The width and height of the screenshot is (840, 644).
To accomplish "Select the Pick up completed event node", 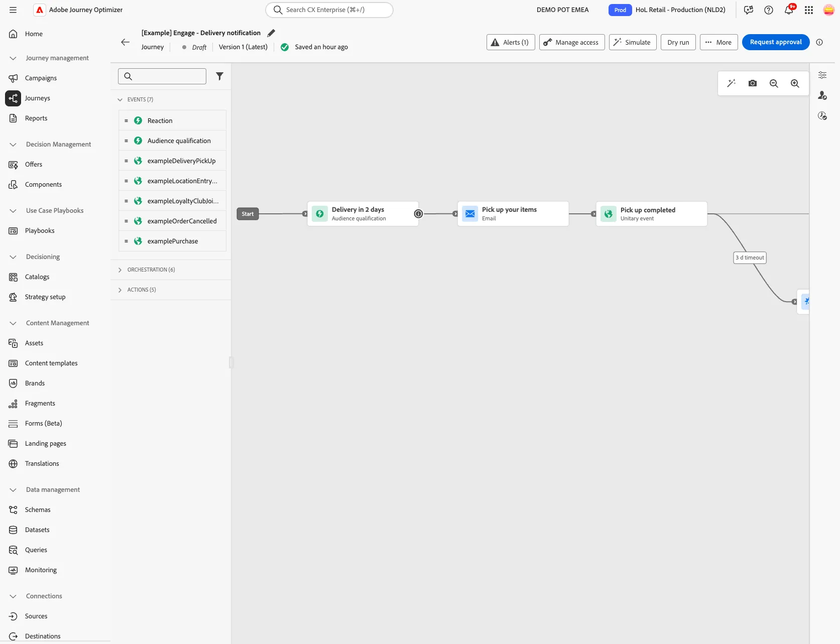I will [x=652, y=214].
